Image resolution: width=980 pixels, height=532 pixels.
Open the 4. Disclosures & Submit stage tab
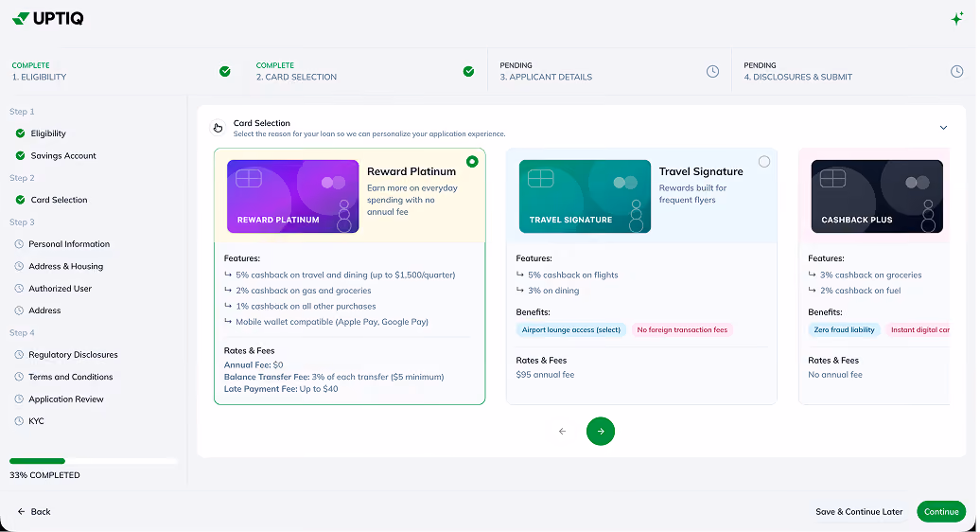(x=853, y=71)
